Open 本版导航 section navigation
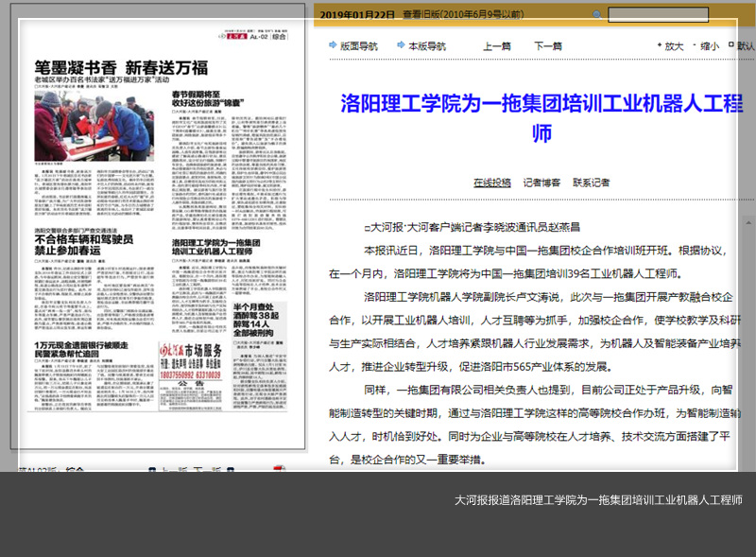Image resolution: width=756 pixels, height=557 pixels. tap(427, 45)
